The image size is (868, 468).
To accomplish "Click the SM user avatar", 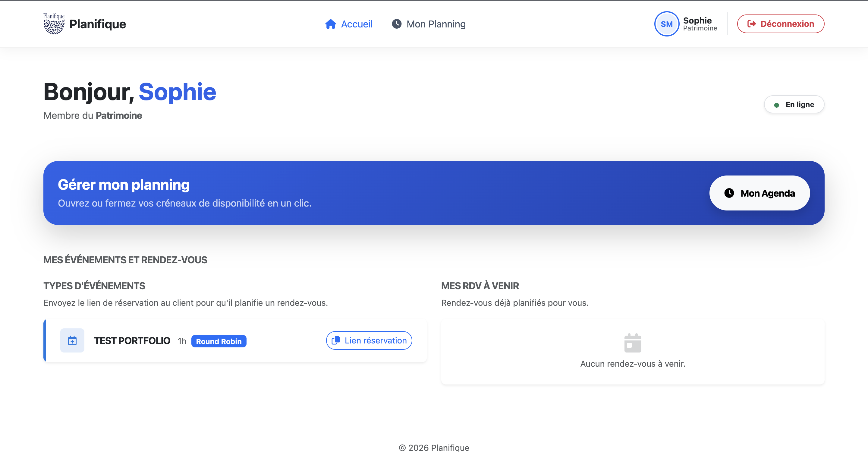I will [666, 24].
